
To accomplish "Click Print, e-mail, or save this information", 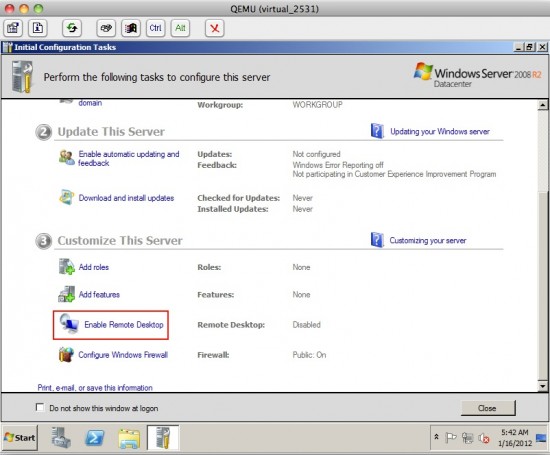I will pos(95,388).
